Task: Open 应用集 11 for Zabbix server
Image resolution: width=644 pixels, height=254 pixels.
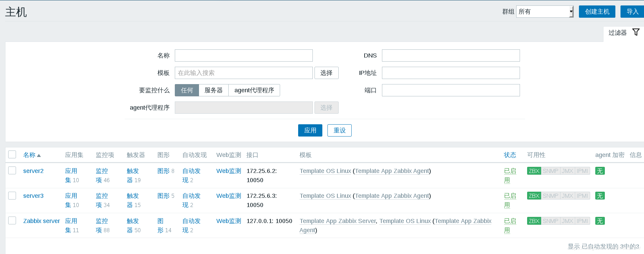Action: 71,225
